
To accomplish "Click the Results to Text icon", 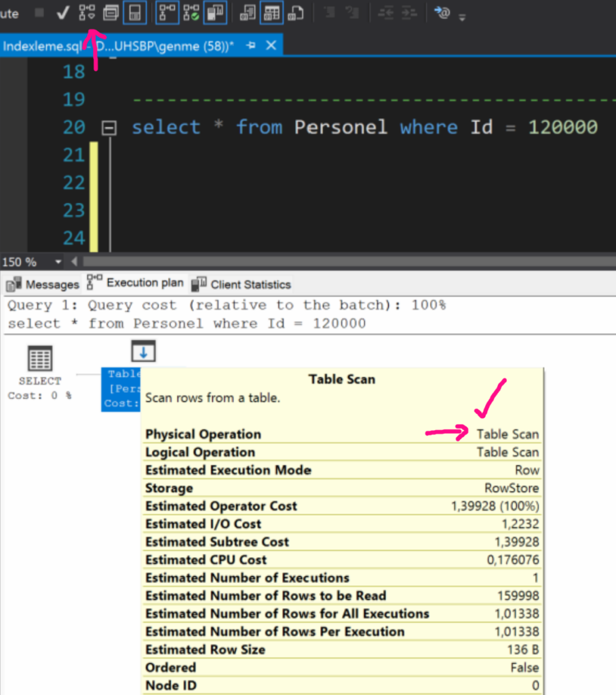I will (x=248, y=13).
